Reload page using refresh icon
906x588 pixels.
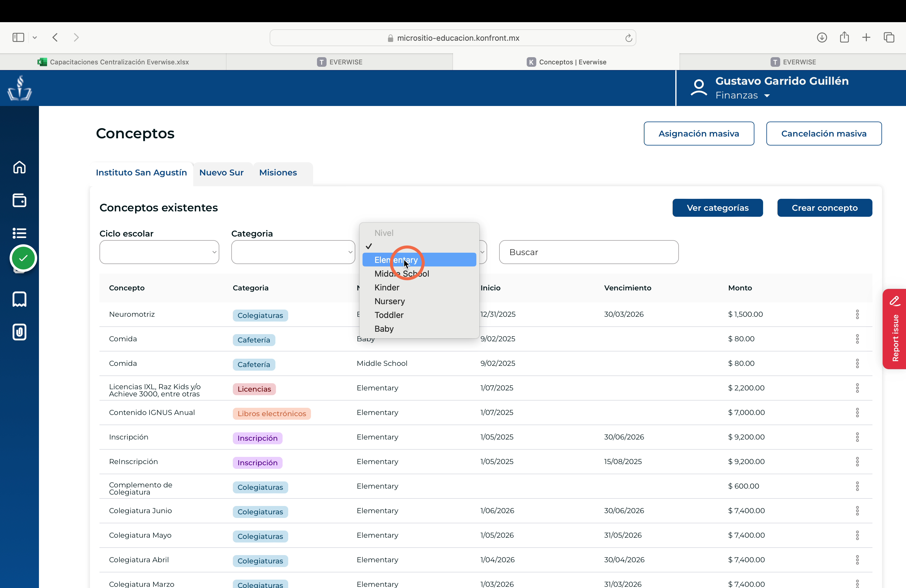point(629,38)
